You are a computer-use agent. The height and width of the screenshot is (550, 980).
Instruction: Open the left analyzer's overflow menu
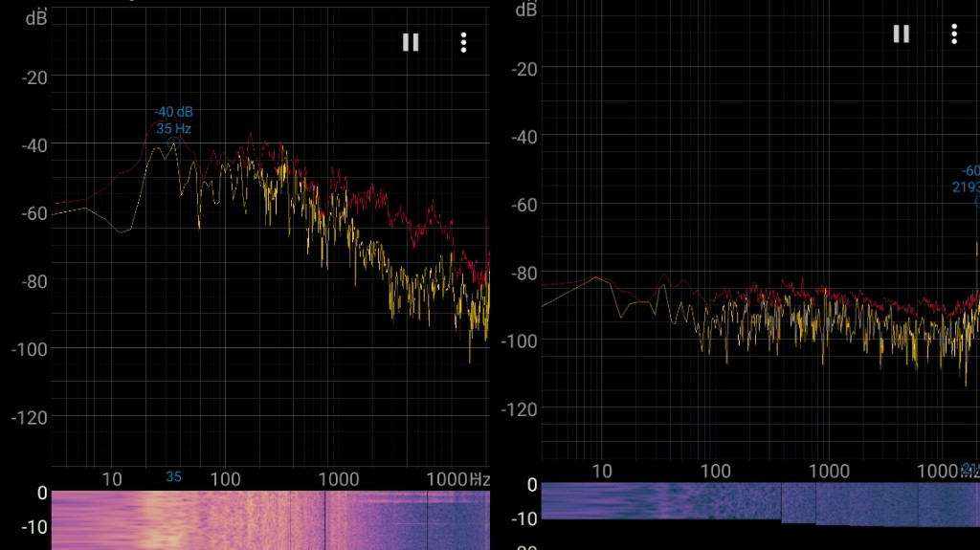coord(463,42)
